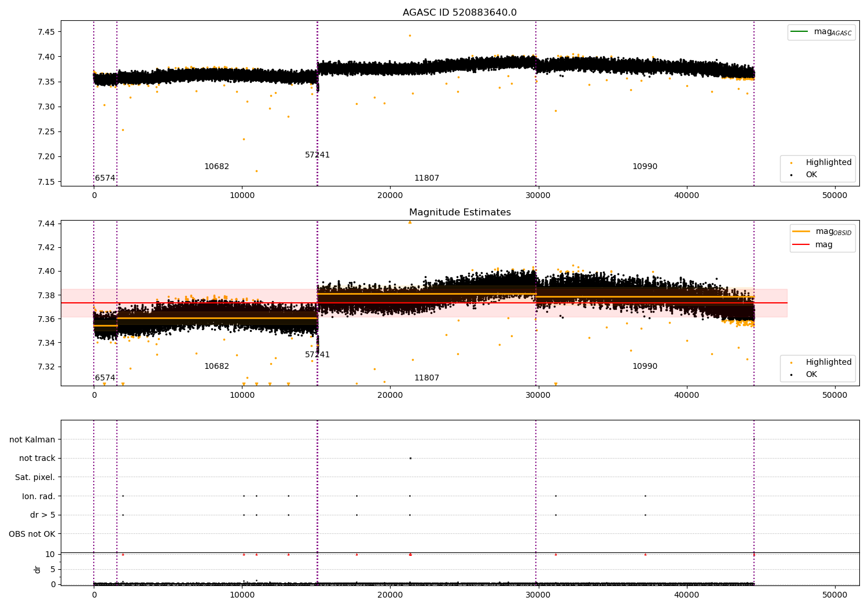Click the 7.32 y-axis tick label
Screen dimensions: 868x608
point(46,367)
